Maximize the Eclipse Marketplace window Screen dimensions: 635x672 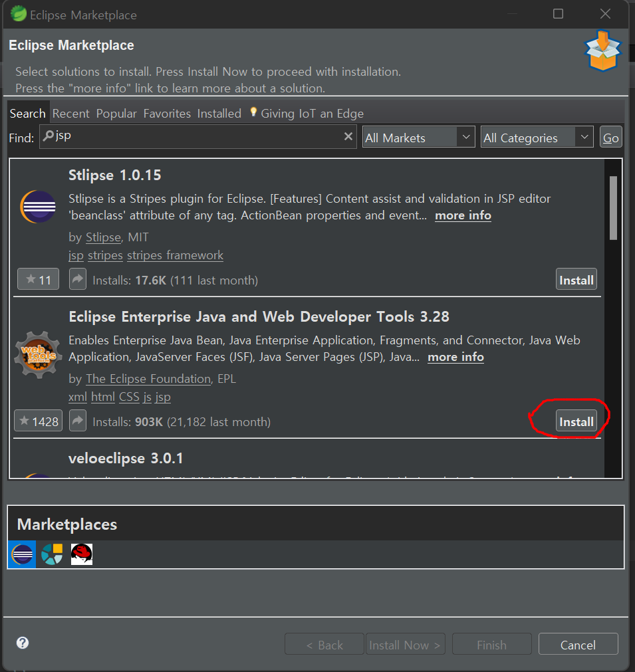point(558,14)
